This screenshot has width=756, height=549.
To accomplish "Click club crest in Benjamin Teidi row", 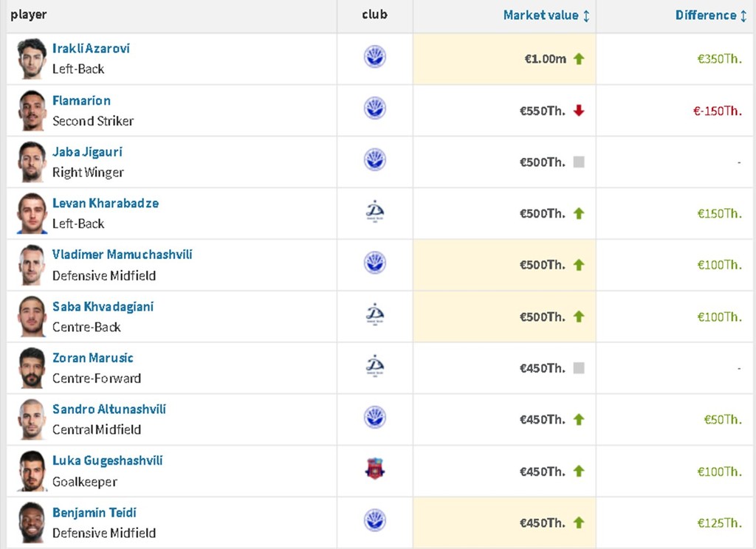I will [x=375, y=521].
